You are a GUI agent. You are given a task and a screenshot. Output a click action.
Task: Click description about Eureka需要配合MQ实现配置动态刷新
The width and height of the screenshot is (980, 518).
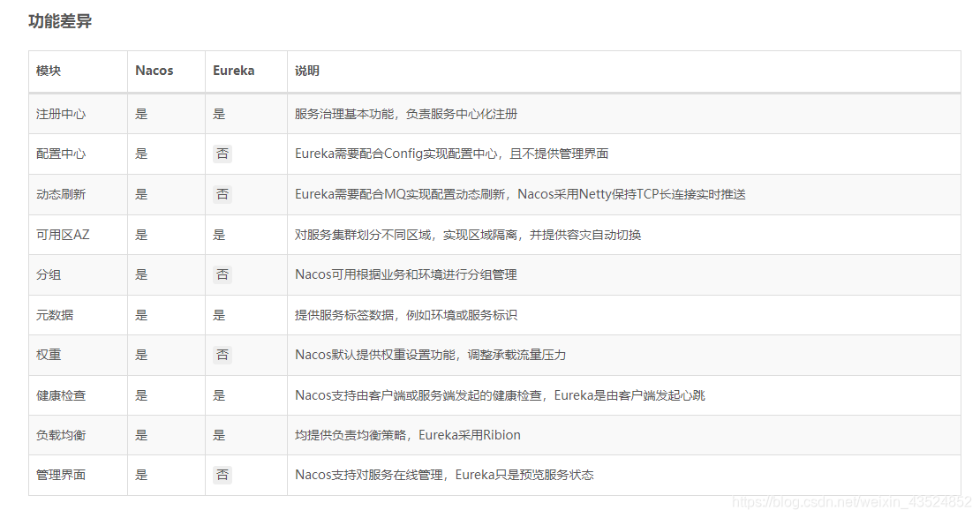pyautogui.click(x=520, y=194)
